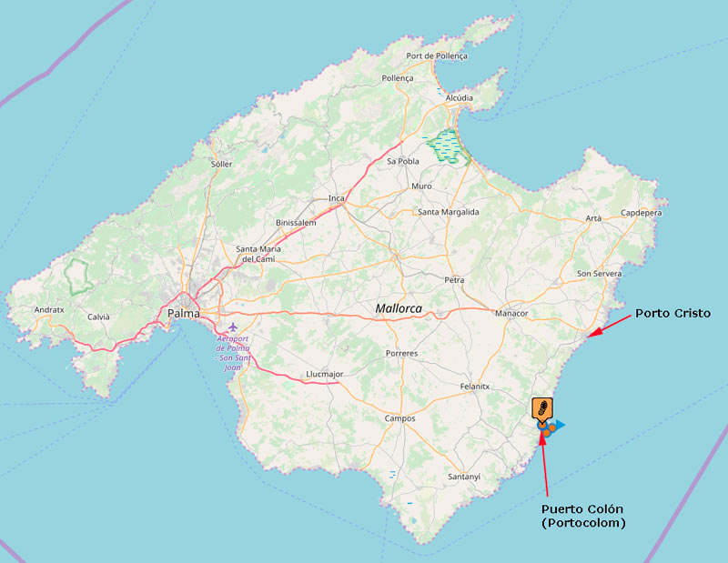Click the purple airport plane icon
Screen dimensions: 728x563
(233, 327)
